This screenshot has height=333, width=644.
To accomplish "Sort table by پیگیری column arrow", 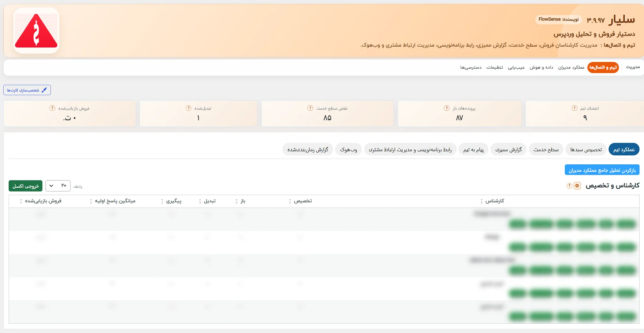I will tap(162, 201).
